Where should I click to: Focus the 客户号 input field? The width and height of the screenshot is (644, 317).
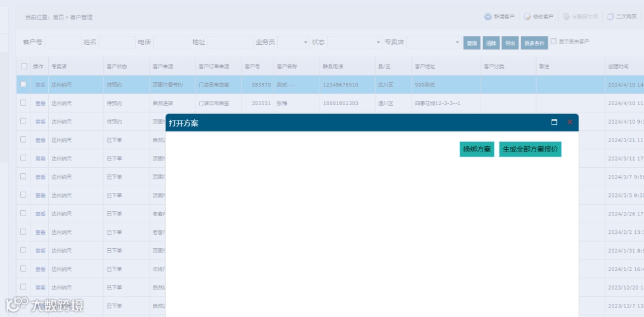pos(63,42)
